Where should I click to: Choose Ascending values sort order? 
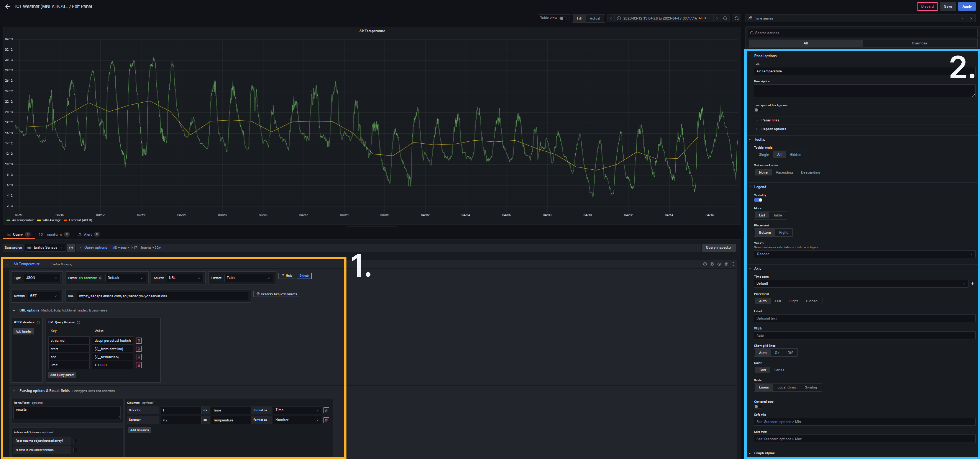[784, 173]
